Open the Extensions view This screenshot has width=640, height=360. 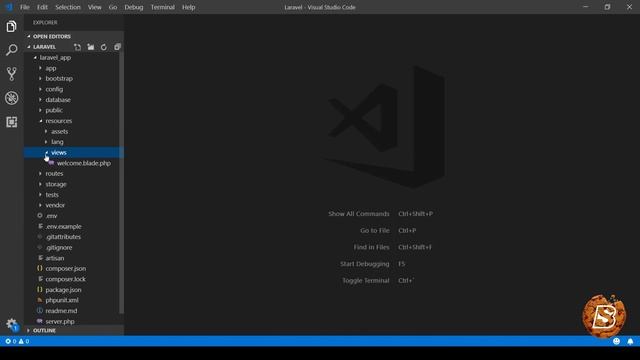[x=11, y=122]
